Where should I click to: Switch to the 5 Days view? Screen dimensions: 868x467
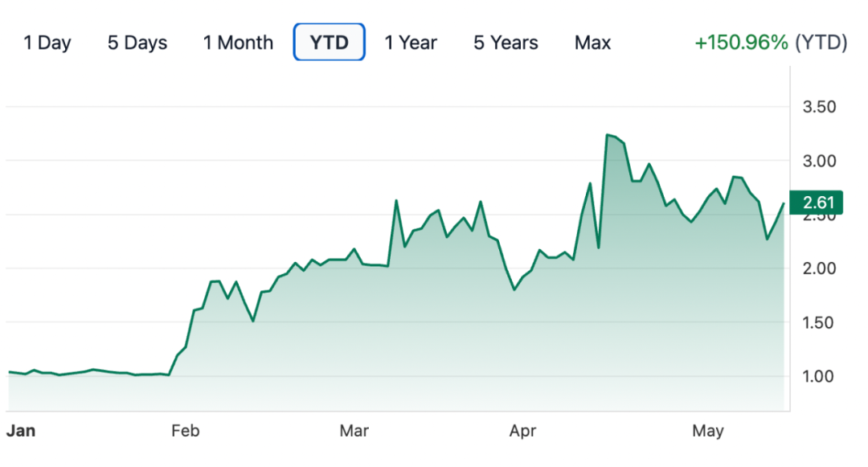tap(137, 43)
